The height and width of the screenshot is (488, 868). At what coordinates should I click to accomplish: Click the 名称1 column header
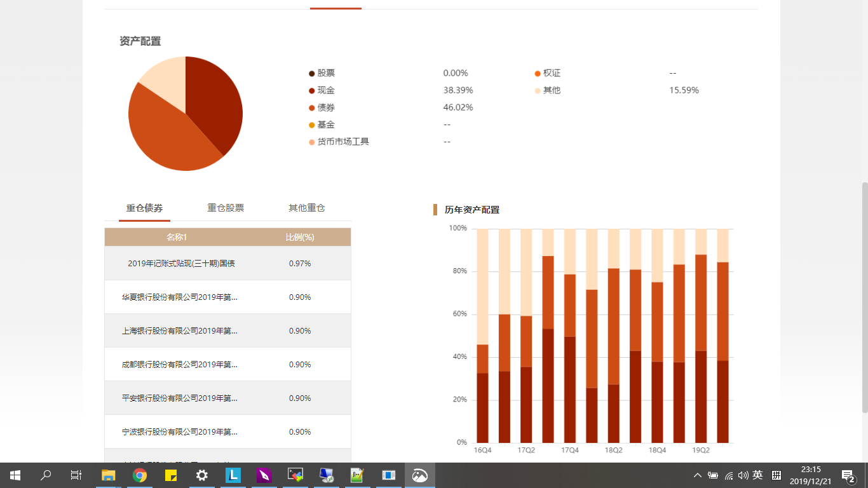[x=177, y=237]
